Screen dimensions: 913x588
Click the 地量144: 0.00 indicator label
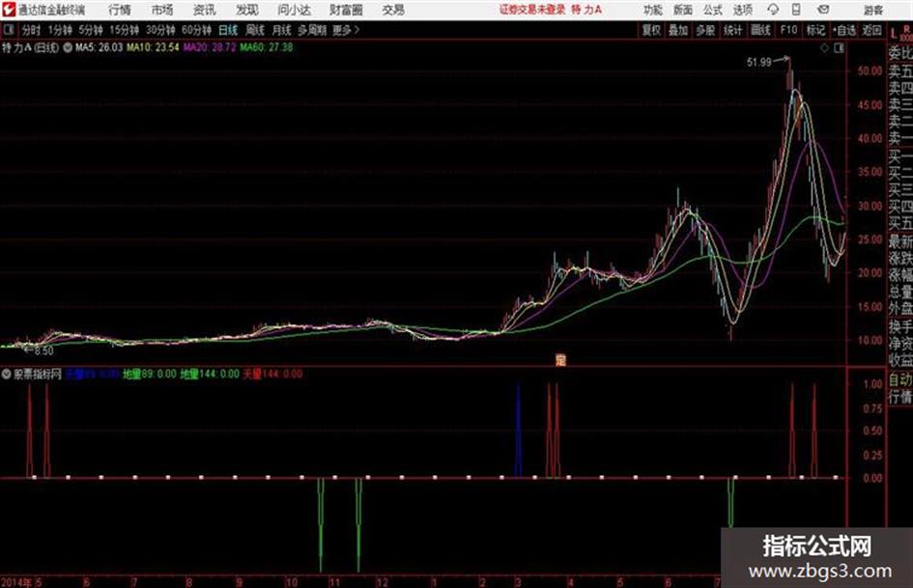[x=210, y=375]
